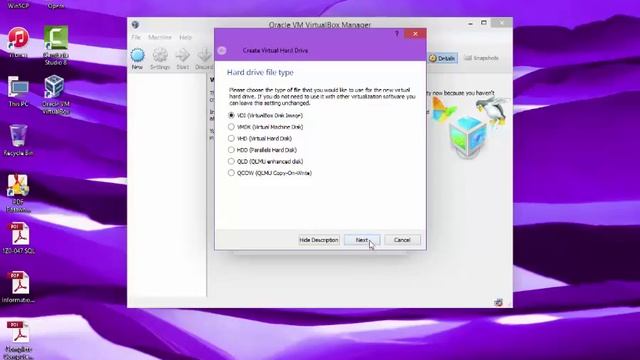The width and height of the screenshot is (640, 360).
Task: Pick QCOW (QEMU Copy-On-Write) option
Action: [x=270, y=173]
